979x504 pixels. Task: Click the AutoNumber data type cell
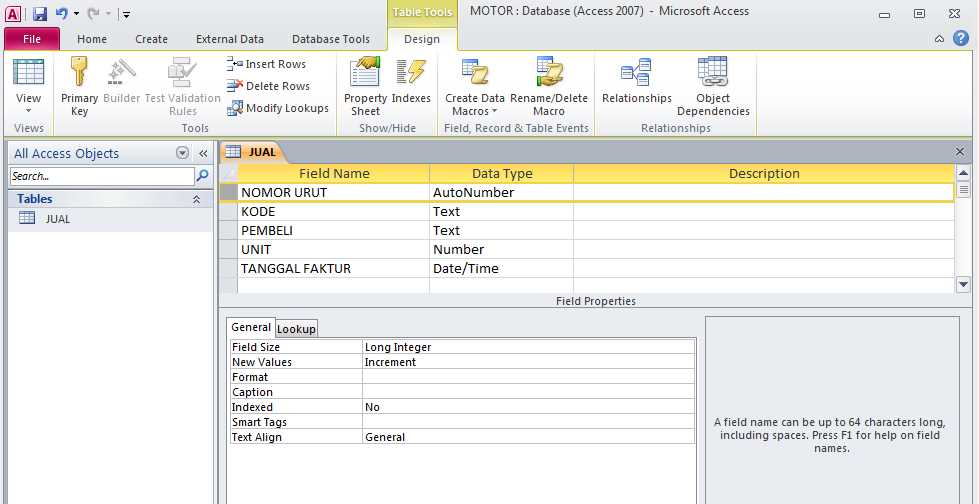point(501,192)
